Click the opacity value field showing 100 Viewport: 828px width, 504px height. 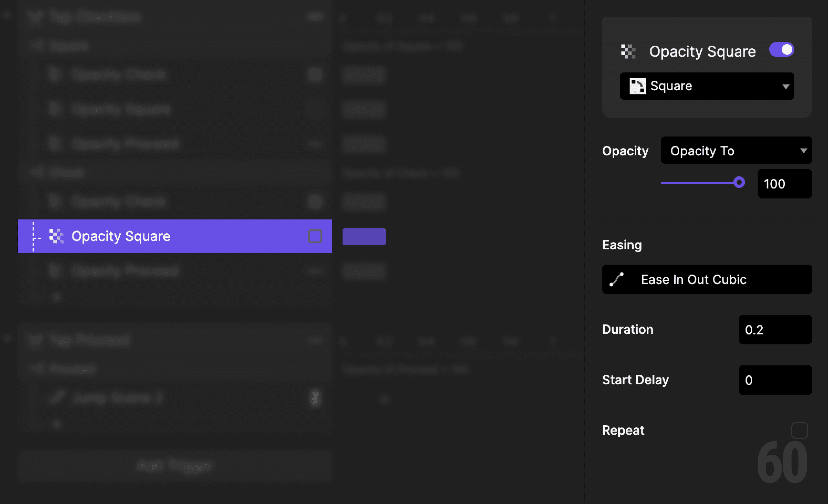pos(784,184)
